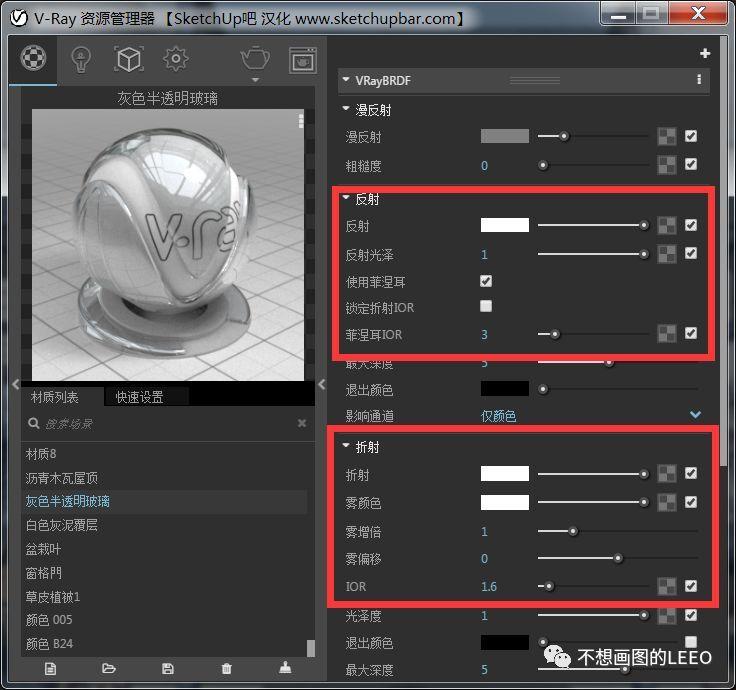Image resolution: width=736 pixels, height=690 pixels.
Task: Collapse left panel with arrow
Action: [x=16, y=384]
